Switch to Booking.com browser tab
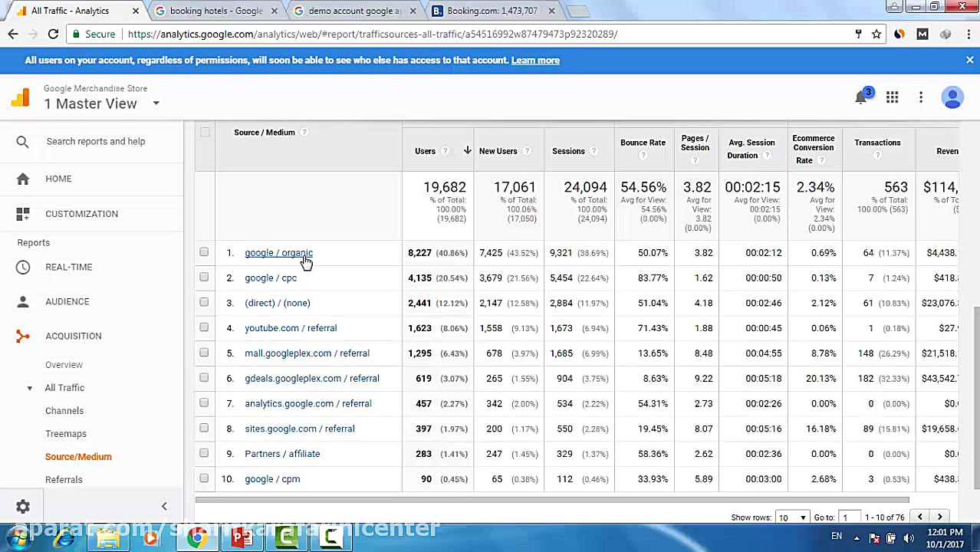Viewport: 980px width, 552px height. (492, 11)
